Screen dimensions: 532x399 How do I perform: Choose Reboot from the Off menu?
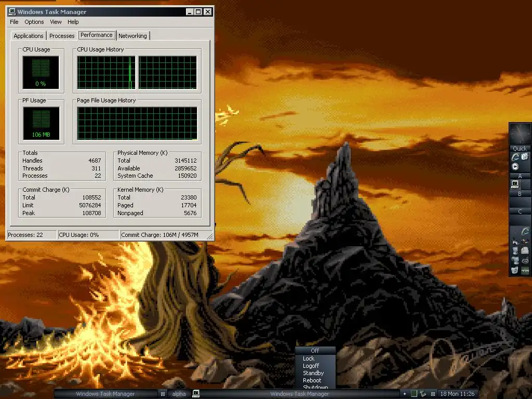312,380
